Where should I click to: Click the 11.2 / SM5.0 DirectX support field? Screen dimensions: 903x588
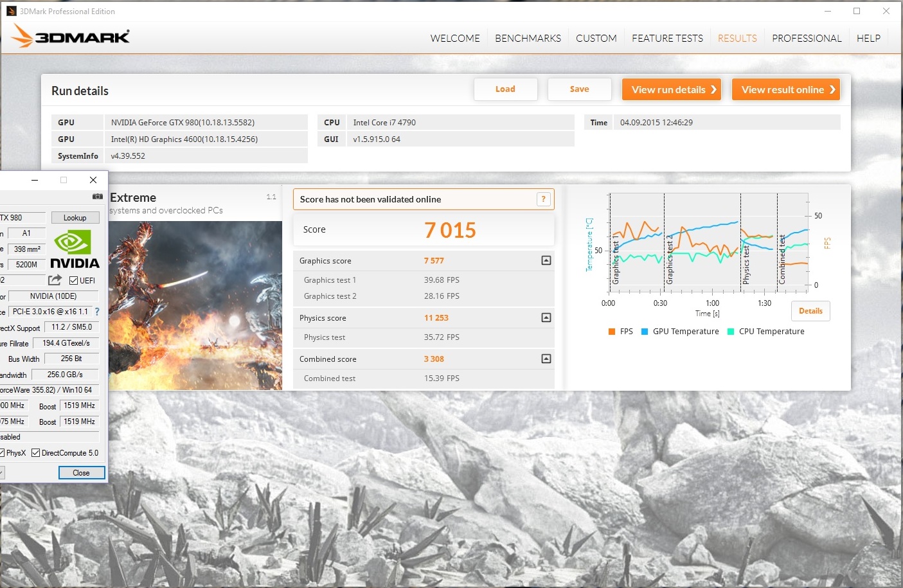[x=72, y=327]
